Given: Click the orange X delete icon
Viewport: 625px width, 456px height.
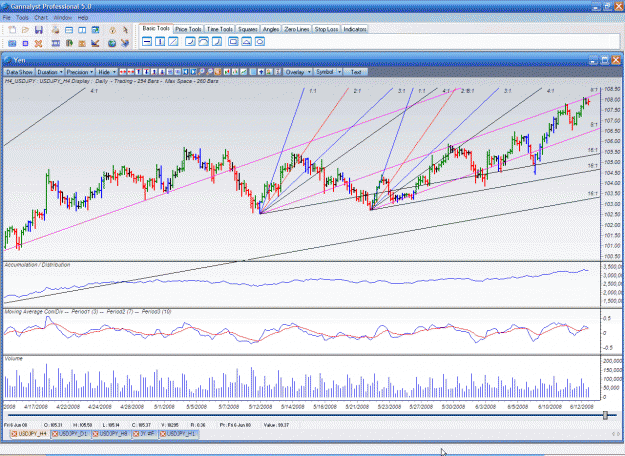Looking at the screenshot, I should [x=38, y=43].
